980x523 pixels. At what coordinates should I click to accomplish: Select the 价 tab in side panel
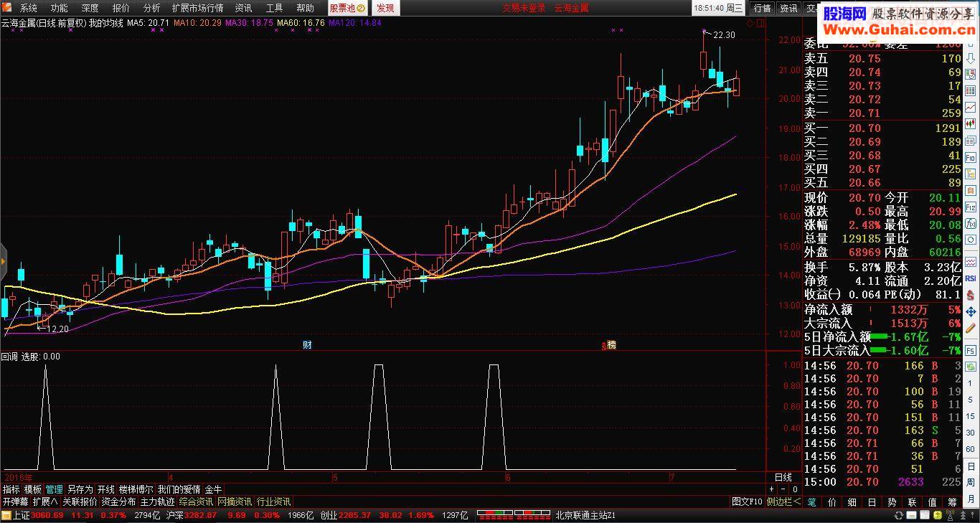(x=832, y=502)
